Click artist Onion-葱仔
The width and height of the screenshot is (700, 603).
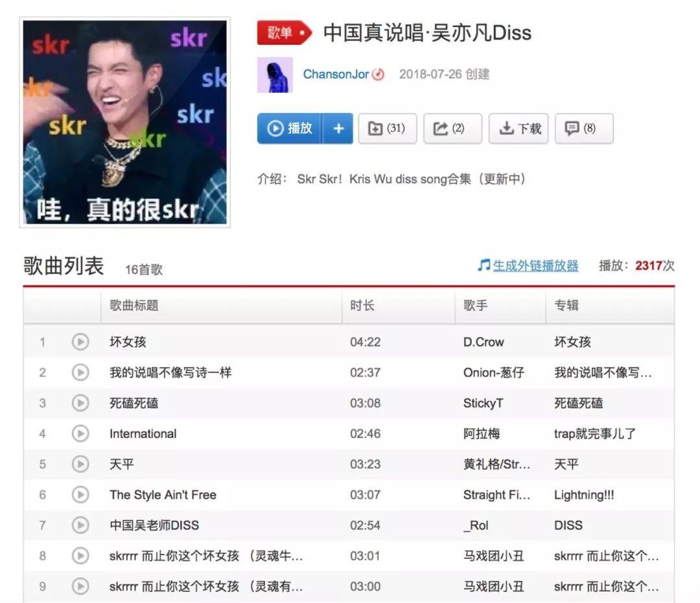(x=494, y=372)
